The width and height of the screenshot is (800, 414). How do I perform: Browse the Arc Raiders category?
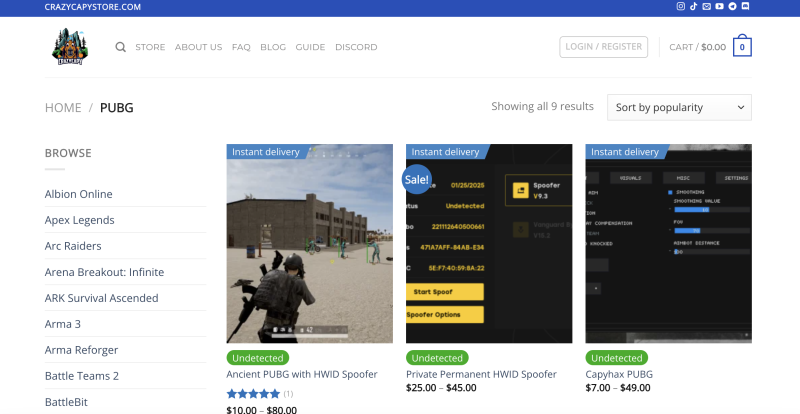pos(73,246)
